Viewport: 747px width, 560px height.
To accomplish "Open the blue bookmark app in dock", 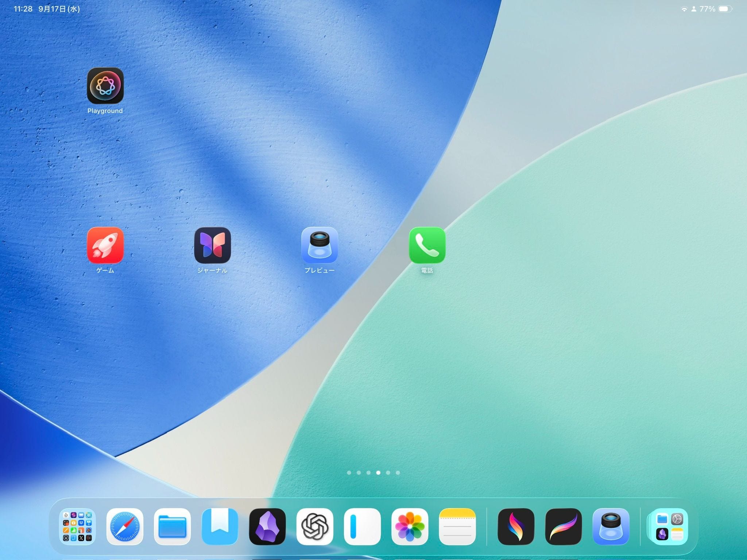I will tap(220, 526).
